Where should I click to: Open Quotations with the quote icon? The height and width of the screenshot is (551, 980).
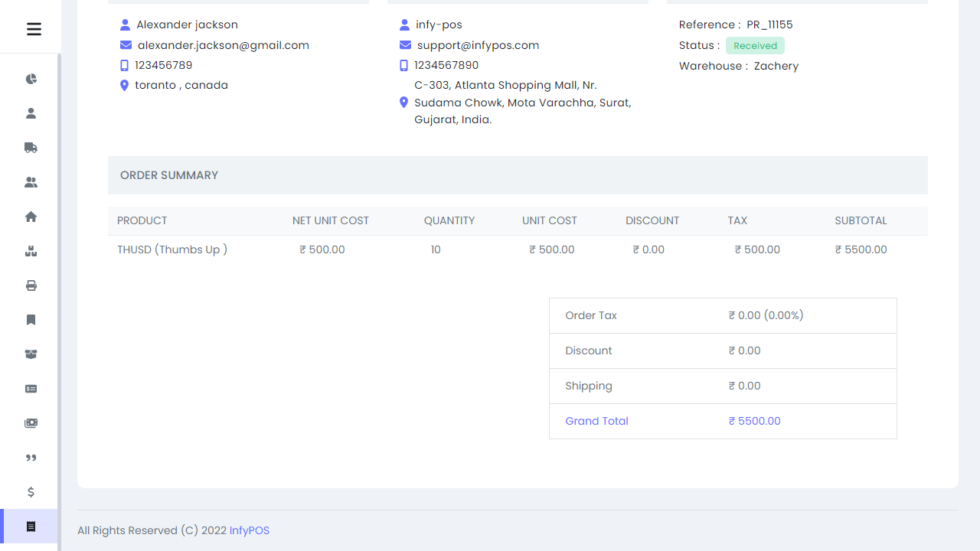coord(31,458)
